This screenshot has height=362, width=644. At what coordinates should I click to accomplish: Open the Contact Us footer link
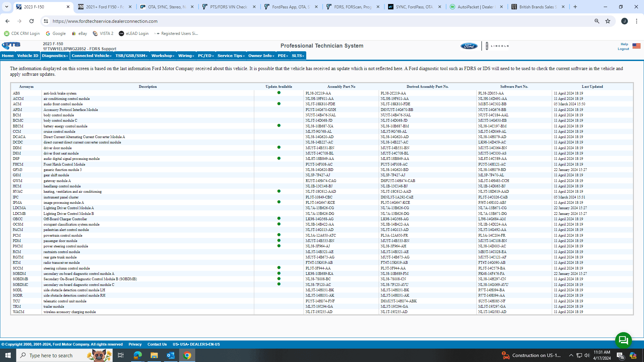[x=157, y=344]
